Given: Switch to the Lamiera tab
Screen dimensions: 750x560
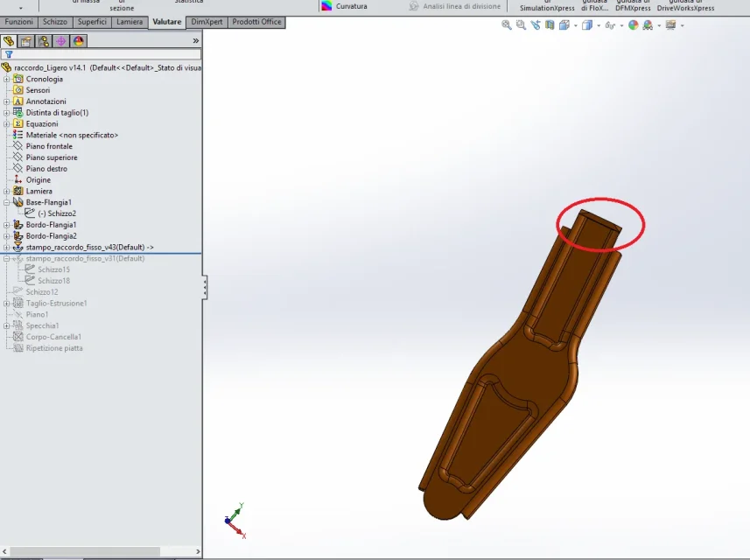Looking at the screenshot, I should (x=130, y=22).
